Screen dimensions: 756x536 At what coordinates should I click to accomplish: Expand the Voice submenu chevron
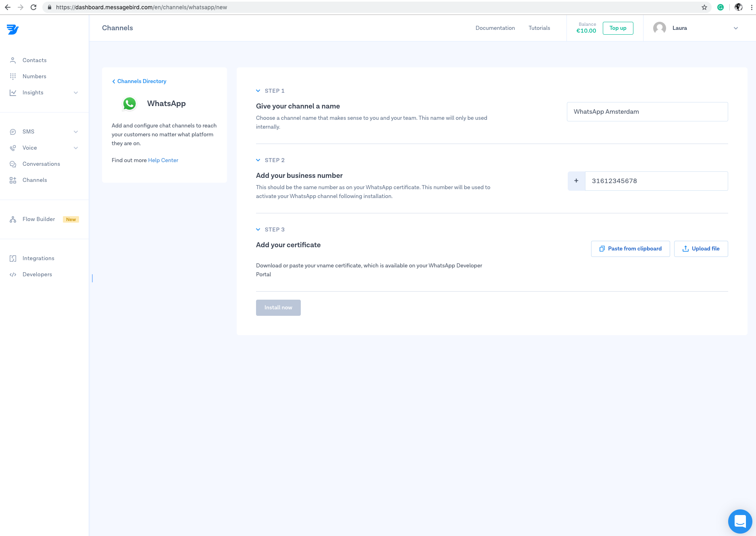tap(76, 148)
